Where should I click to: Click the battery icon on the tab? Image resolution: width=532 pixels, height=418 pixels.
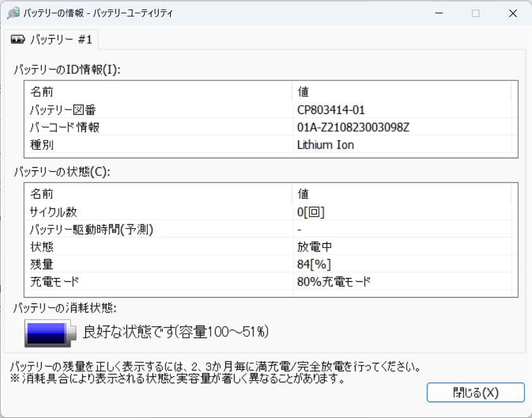pos(18,39)
